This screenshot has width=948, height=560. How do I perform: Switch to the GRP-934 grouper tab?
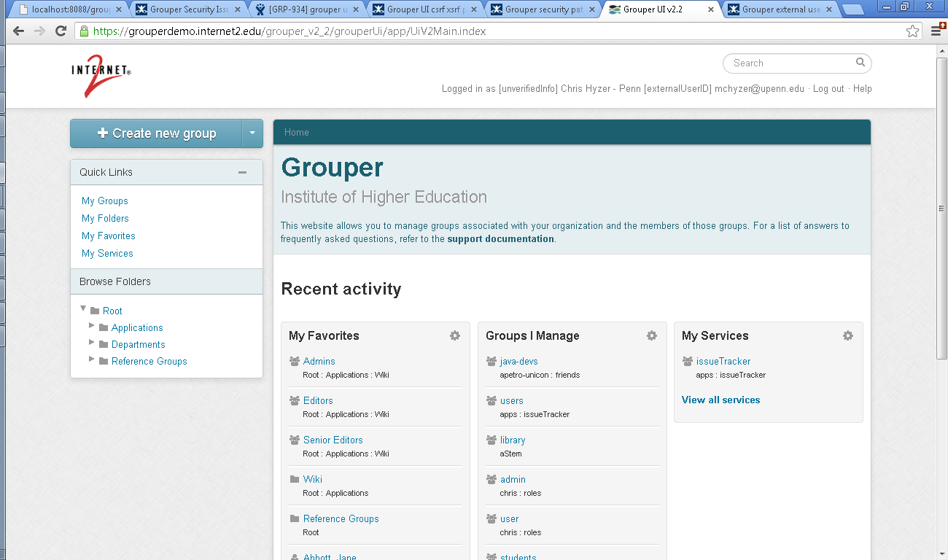(306, 9)
